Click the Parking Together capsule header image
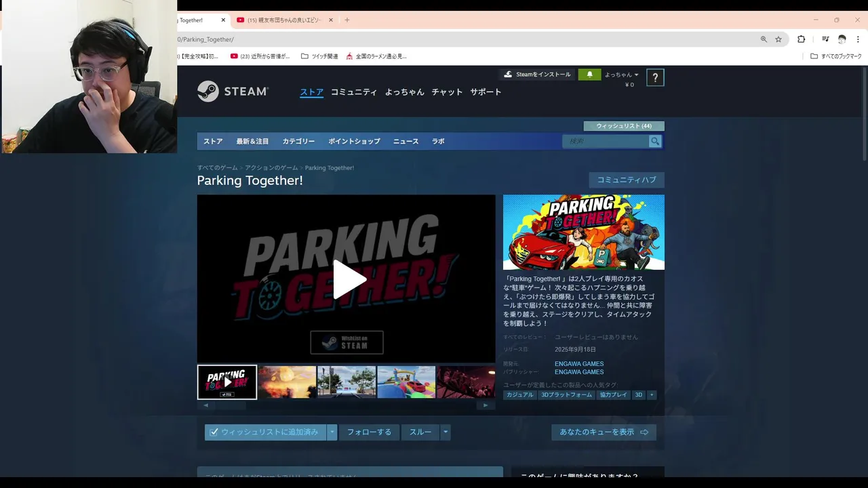Viewport: 868px width, 488px height. pyautogui.click(x=584, y=232)
